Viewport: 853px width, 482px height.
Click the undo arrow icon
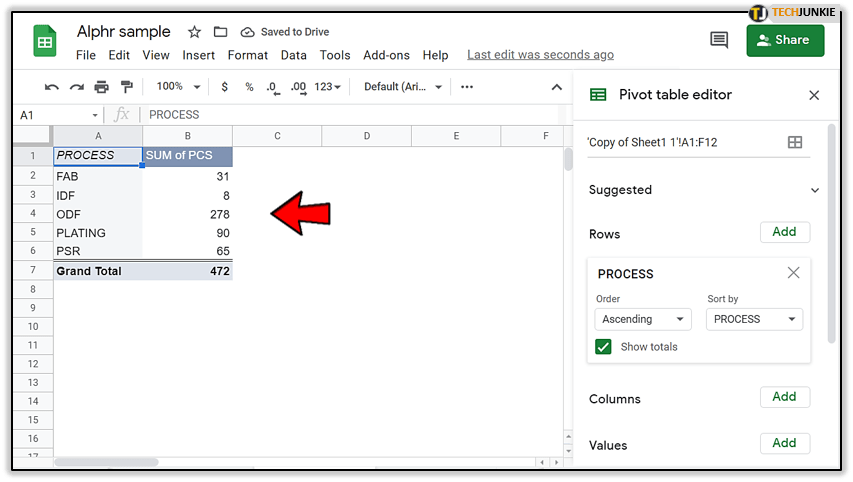coord(52,87)
